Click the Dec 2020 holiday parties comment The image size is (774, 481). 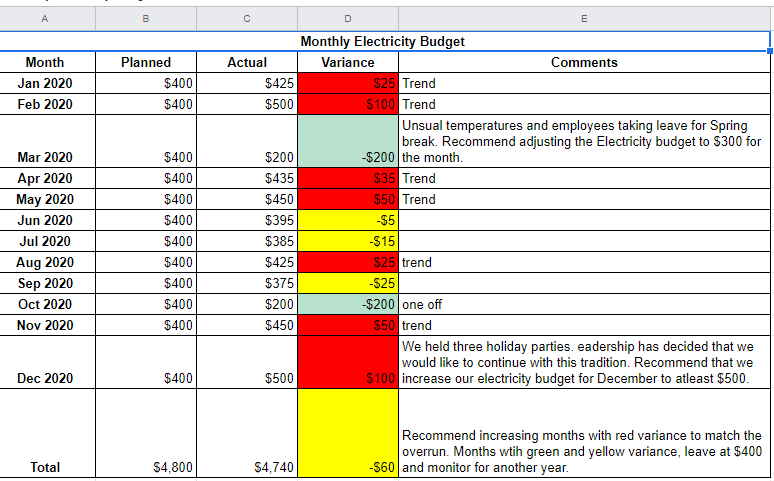(584, 362)
